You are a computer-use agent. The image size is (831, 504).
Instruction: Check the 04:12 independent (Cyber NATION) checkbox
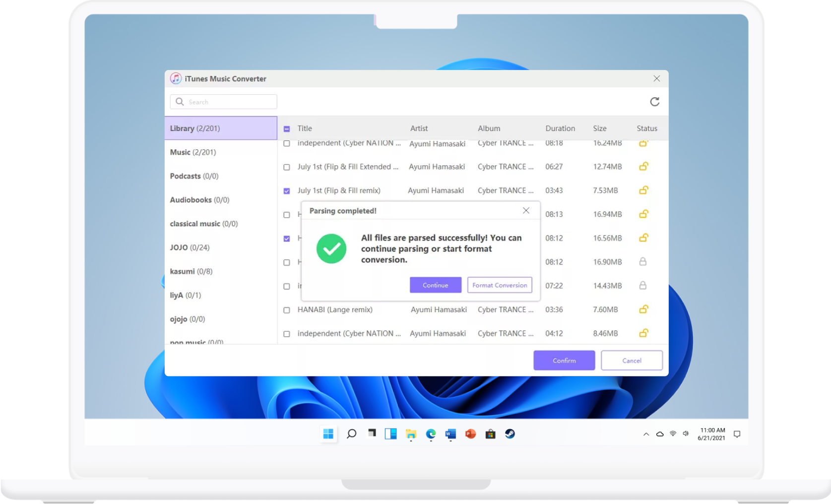coord(286,334)
